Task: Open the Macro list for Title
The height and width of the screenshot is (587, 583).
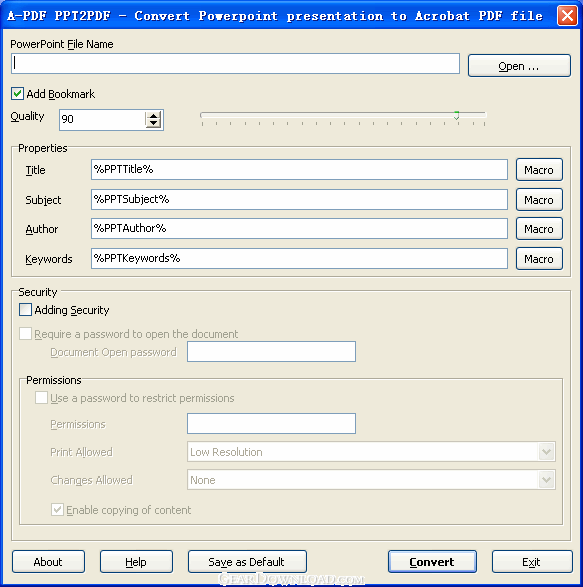Action: pyautogui.click(x=539, y=170)
